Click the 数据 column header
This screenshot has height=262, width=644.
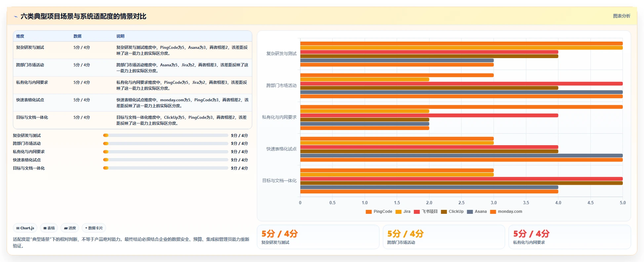[77, 36]
